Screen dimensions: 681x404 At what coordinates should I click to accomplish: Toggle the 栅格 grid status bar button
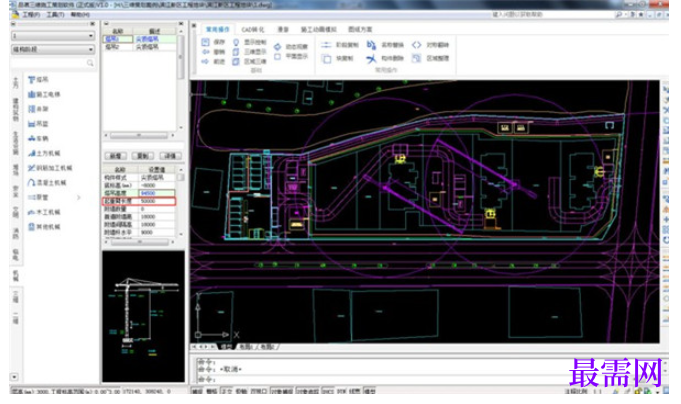pos(212,391)
